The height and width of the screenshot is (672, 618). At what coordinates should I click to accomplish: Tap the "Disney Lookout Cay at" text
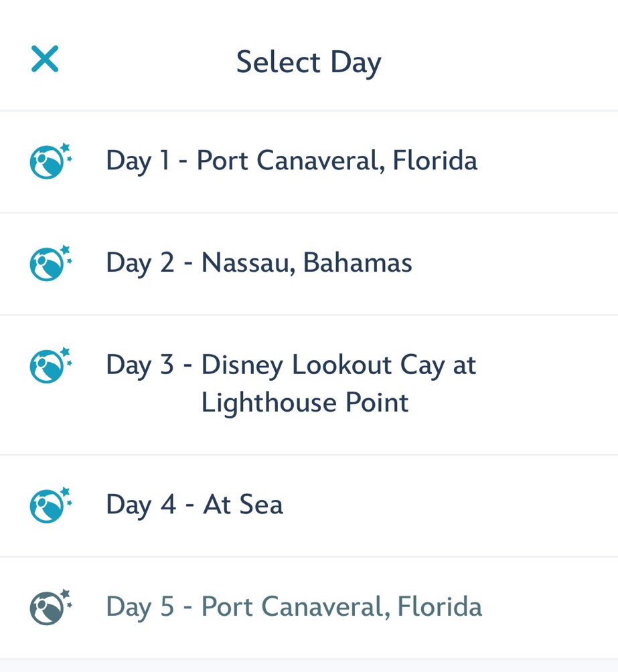pos(339,365)
